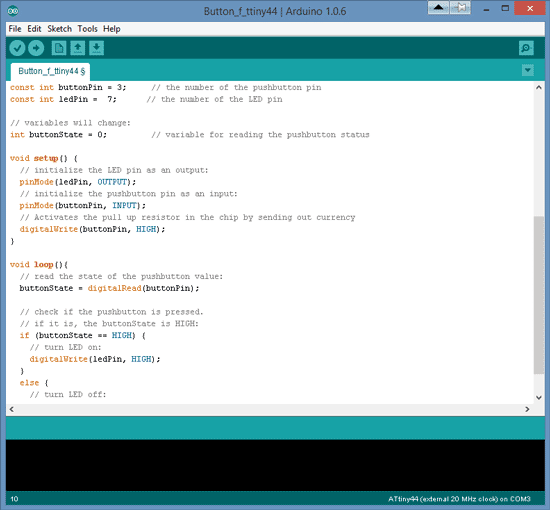This screenshot has height=510, width=550.
Task: Open the tab options dropdown arrow
Action: [x=528, y=70]
